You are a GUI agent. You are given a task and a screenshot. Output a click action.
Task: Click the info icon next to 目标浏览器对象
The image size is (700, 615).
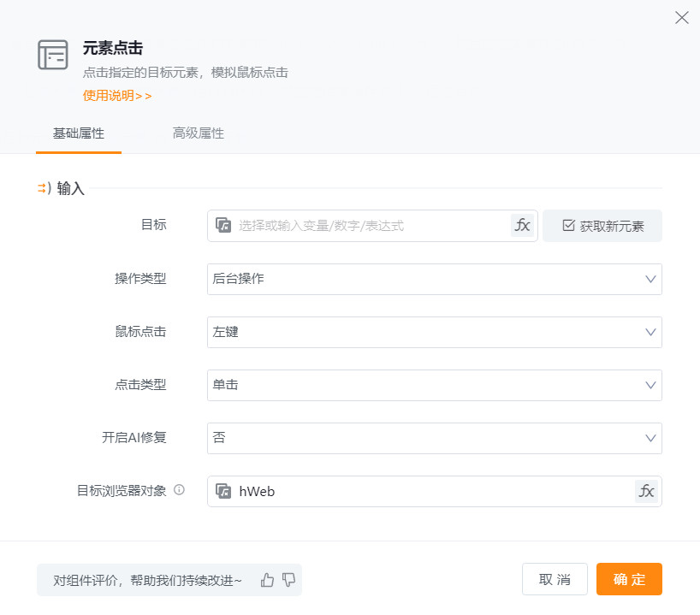pos(179,490)
